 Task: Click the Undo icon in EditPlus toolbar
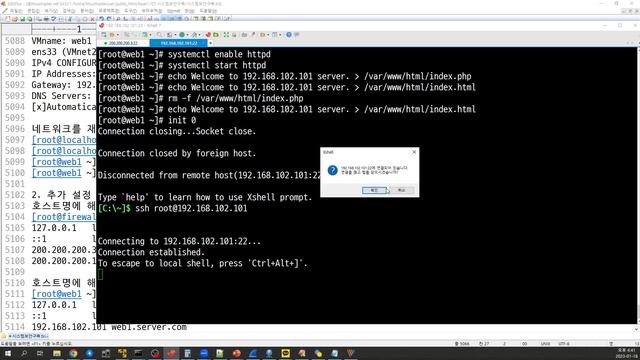pyautogui.click(x=102, y=19)
